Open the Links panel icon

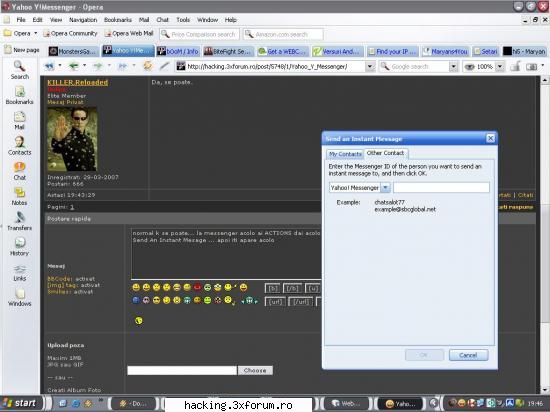click(19, 272)
